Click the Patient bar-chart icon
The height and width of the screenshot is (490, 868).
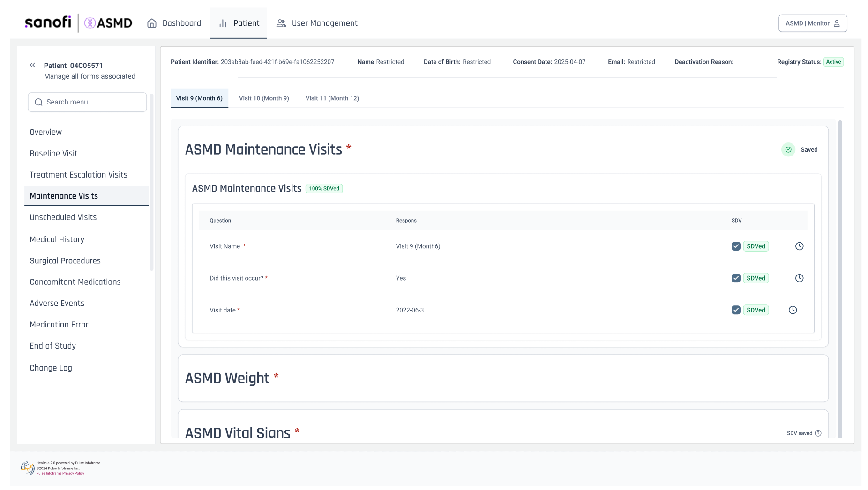pyautogui.click(x=223, y=23)
